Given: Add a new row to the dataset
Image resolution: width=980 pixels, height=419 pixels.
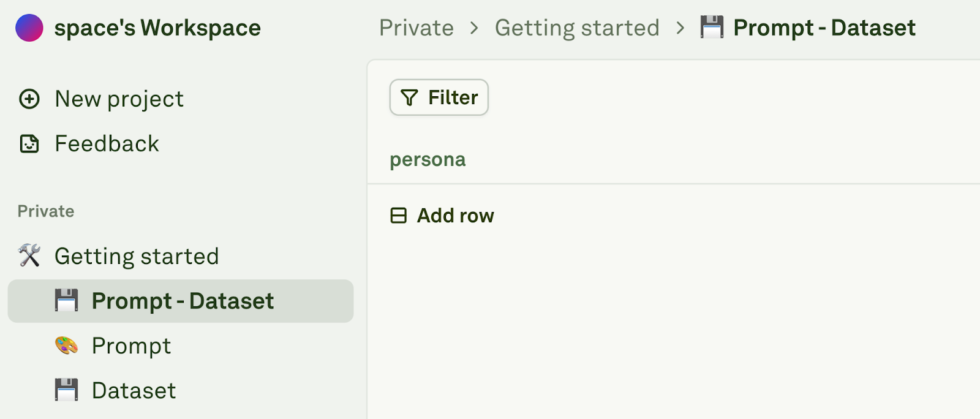Looking at the screenshot, I should click(455, 216).
